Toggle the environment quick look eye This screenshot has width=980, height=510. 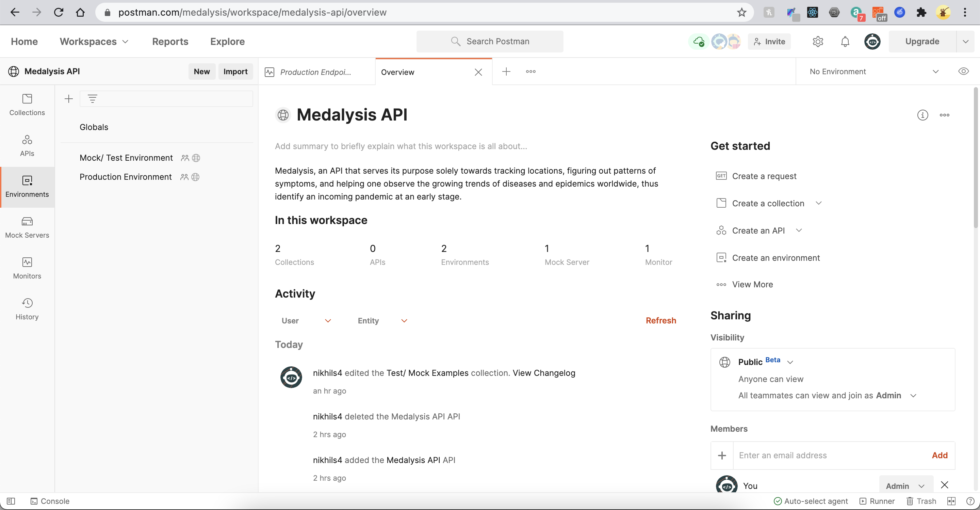[x=963, y=71]
